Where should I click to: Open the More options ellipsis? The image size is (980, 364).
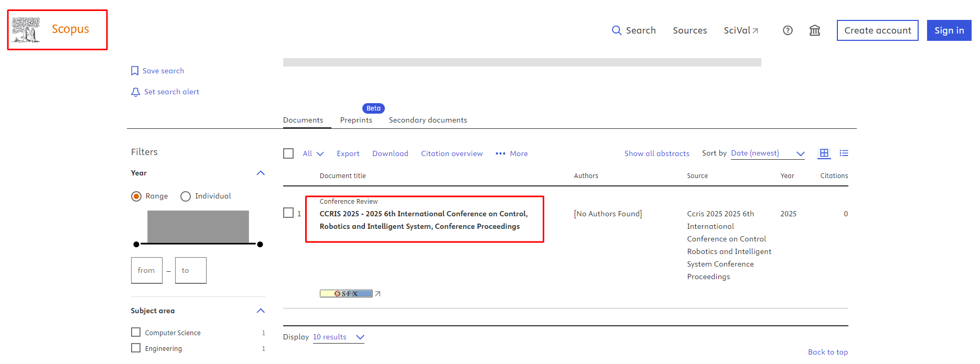point(500,153)
